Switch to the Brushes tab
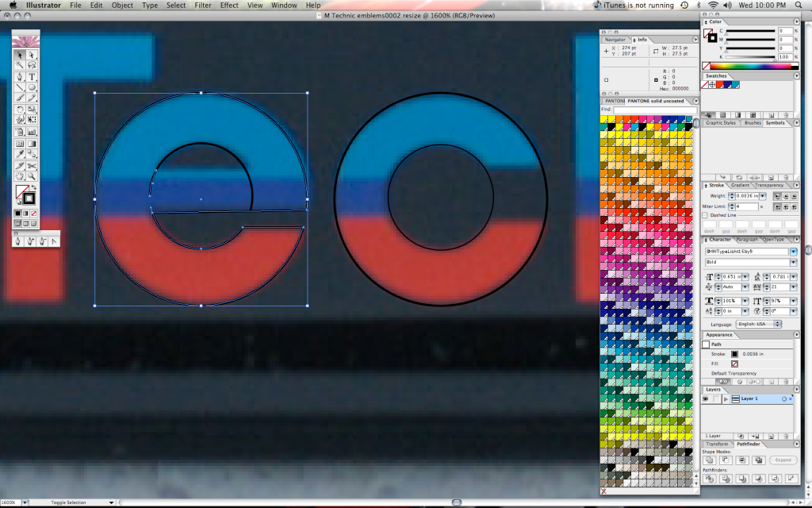This screenshot has width=812, height=508. pyautogui.click(x=753, y=123)
